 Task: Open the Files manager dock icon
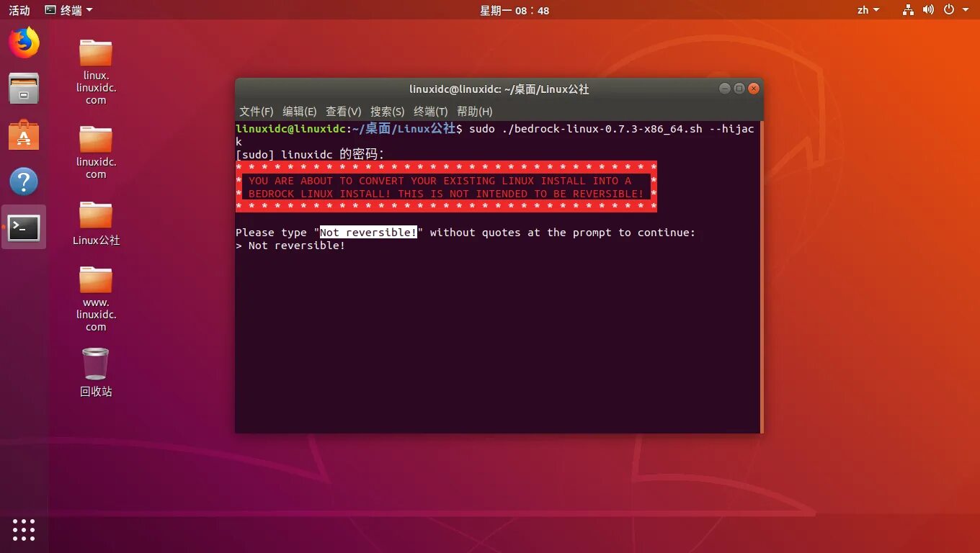pyautogui.click(x=24, y=89)
